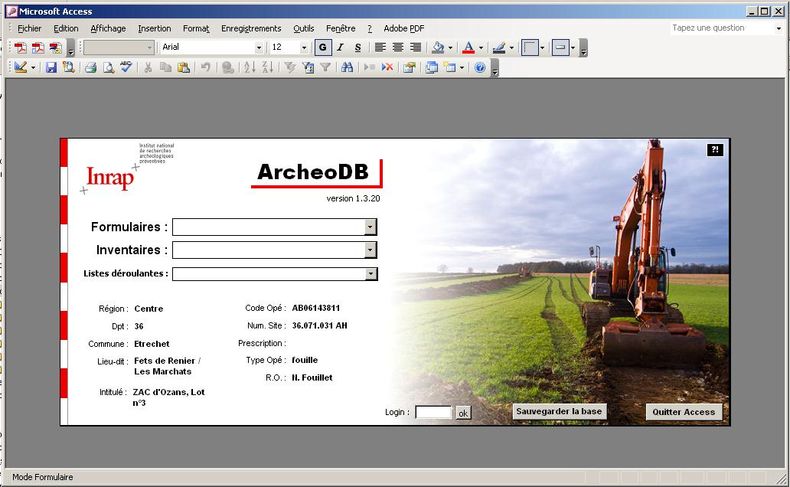Open the form view mode icon
The width and height of the screenshot is (790, 487).
click(21, 67)
